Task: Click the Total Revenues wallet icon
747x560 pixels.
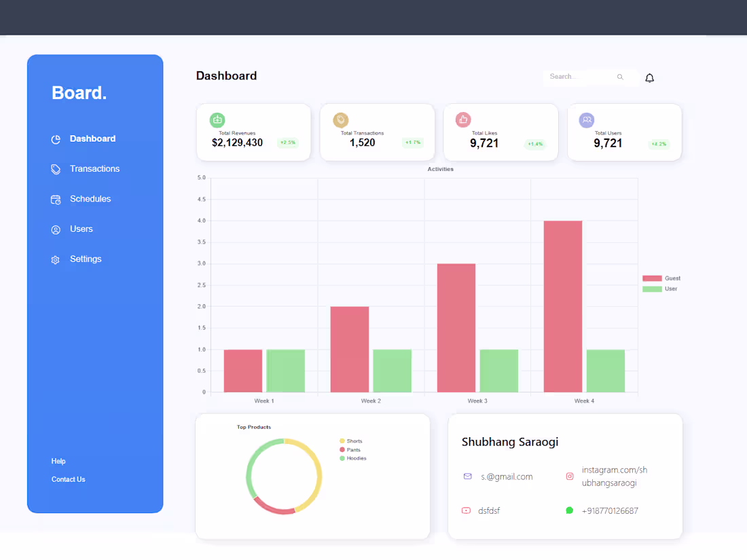Action: pos(217,119)
